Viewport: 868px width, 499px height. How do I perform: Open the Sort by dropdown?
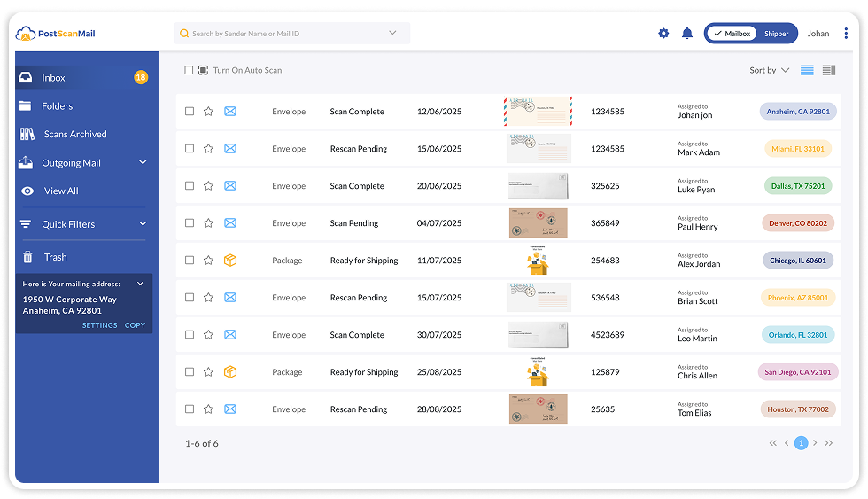point(769,70)
